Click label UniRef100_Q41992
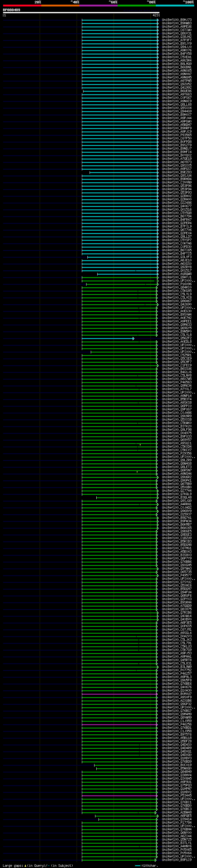Image resolution: width=197 pixels, height=868 pixels. 176,88
